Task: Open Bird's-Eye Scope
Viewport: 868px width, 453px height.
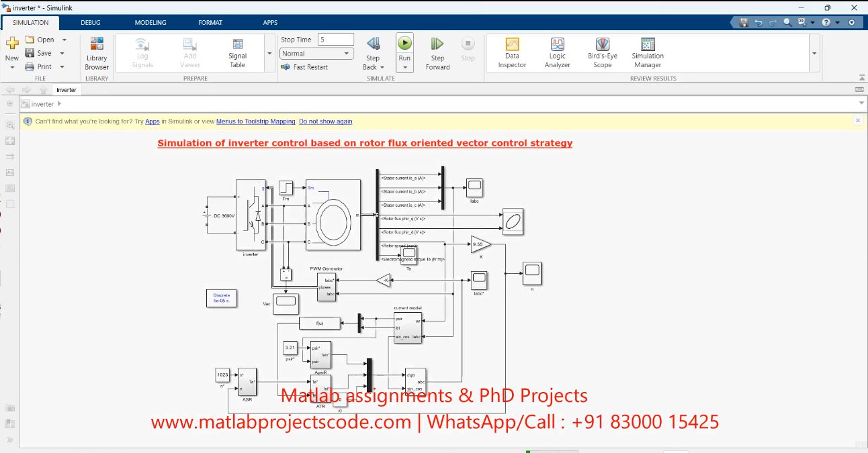Action: [x=602, y=54]
